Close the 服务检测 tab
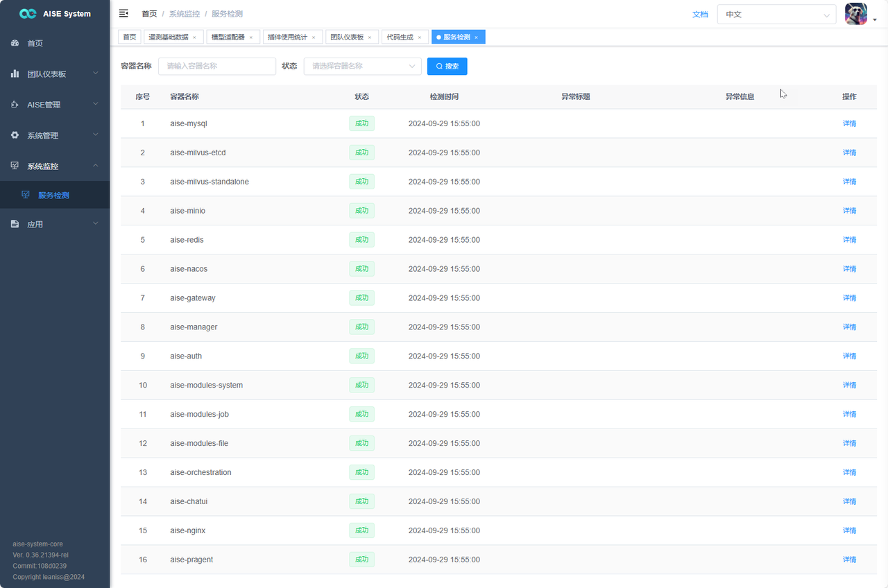 [x=476, y=37]
